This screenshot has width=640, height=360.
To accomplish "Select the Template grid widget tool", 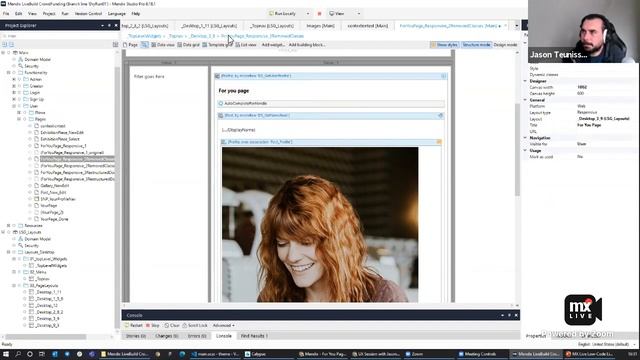I will pyautogui.click(x=217, y=45).
